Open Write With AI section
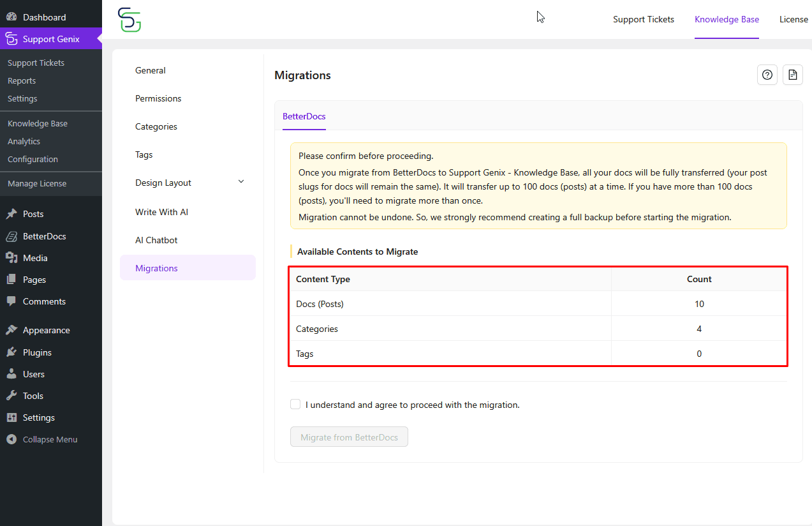This screenshot has width=812, height=526. pyautogui.click(x=188, y=212)
